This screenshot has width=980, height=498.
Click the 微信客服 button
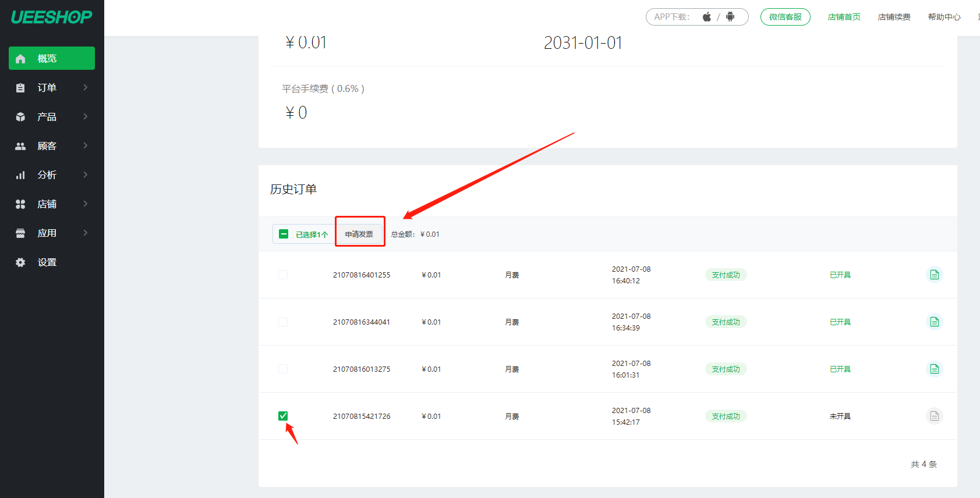pyautogui.click(x=785, y=17)
